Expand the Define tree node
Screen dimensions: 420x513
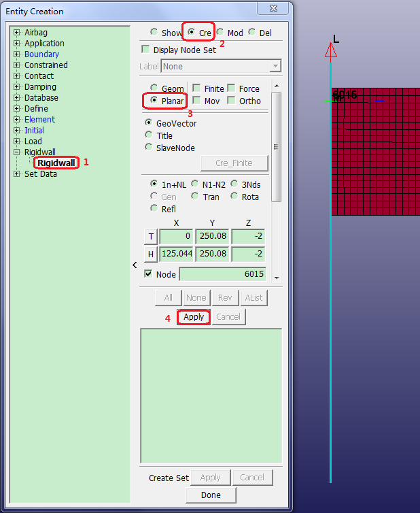click(16, 109)
